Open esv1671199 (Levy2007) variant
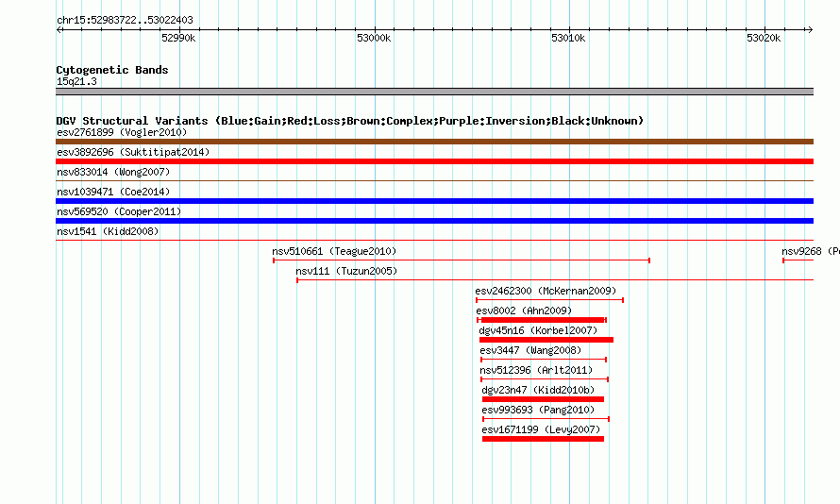Screen dimensions: 840x504 541,429
